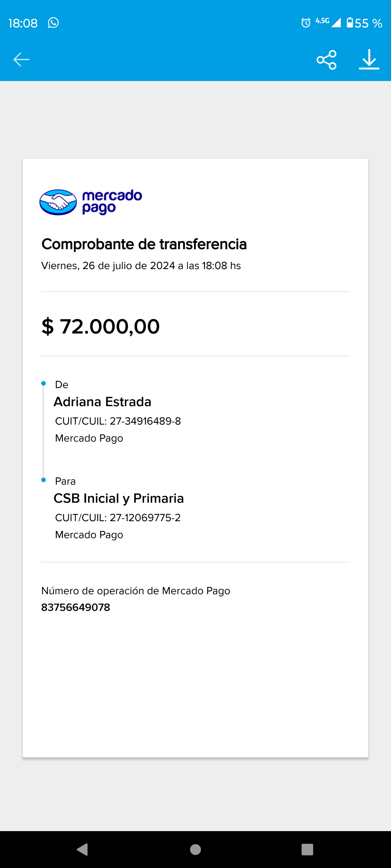The width and height of the screenshot is (391, 868).
Task: Tap the operation number 83756649078
Action: pos(76,607)
